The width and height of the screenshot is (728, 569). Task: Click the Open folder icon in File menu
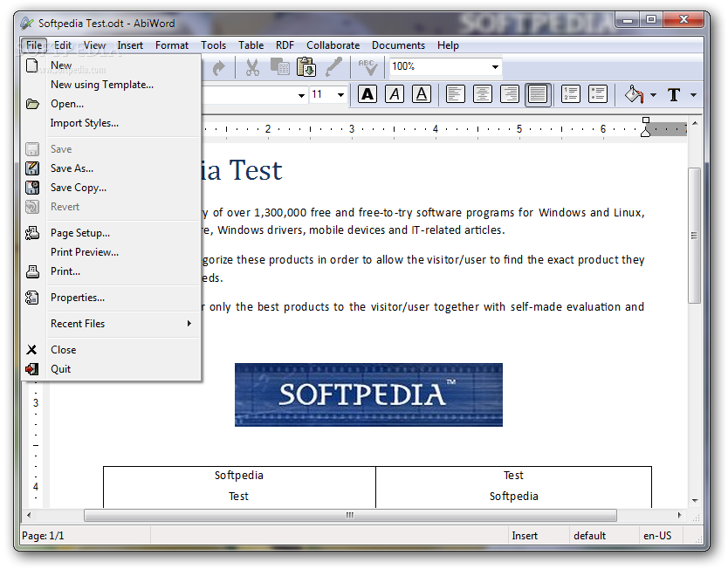pyautogui.click(x=32, y=104)
